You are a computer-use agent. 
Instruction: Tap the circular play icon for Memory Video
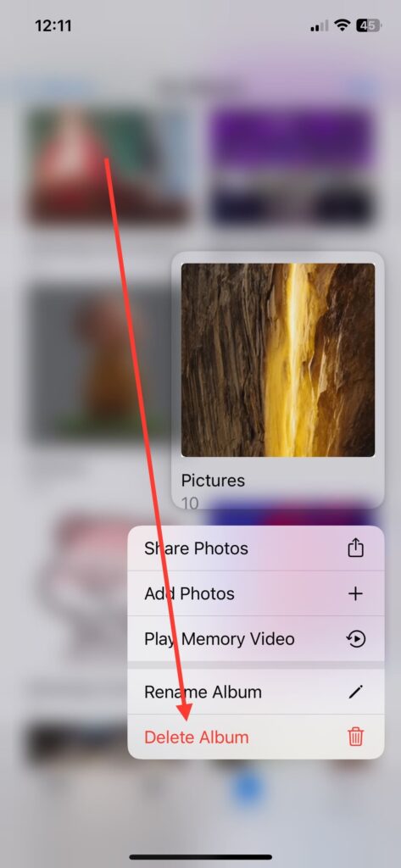[x=355, y=639]
